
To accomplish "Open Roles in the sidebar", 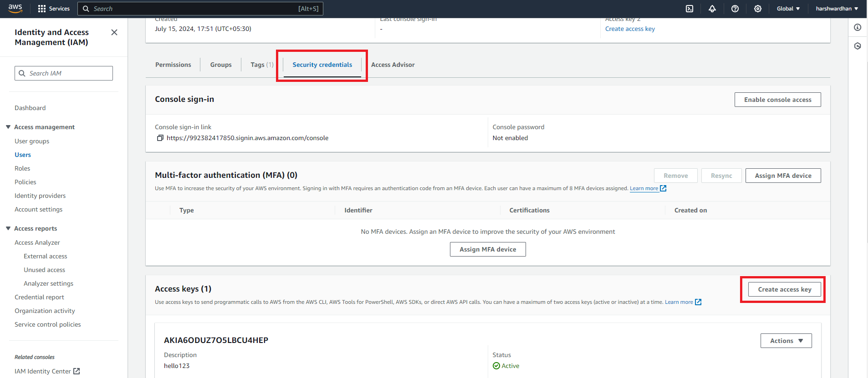I will point(22,168).
